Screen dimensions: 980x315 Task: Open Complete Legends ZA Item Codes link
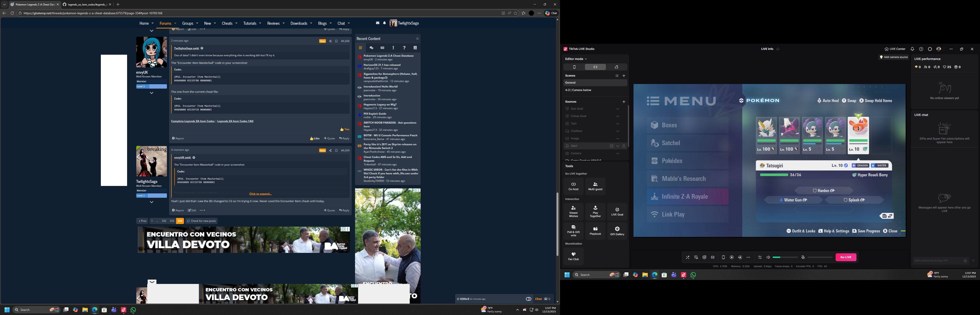[193, 121]
